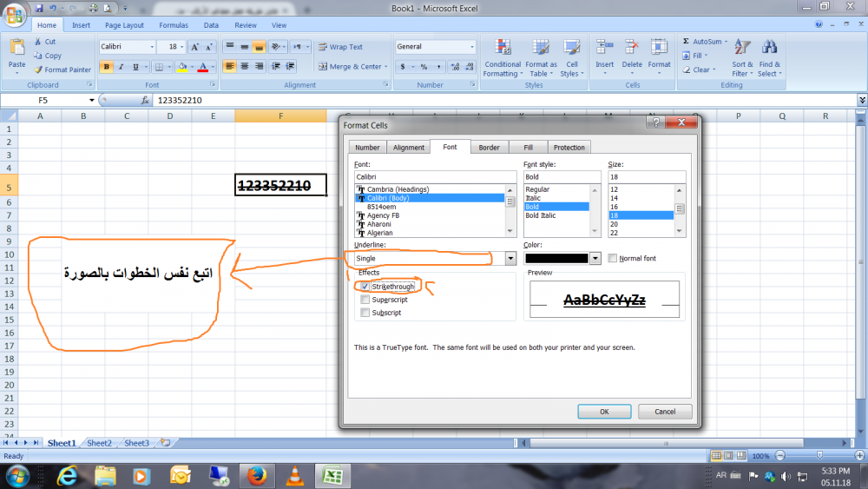The image size is (868, 489).
Task: Check the Subscript checkbox
Action: pyautogui.click(x=365, y=313)
